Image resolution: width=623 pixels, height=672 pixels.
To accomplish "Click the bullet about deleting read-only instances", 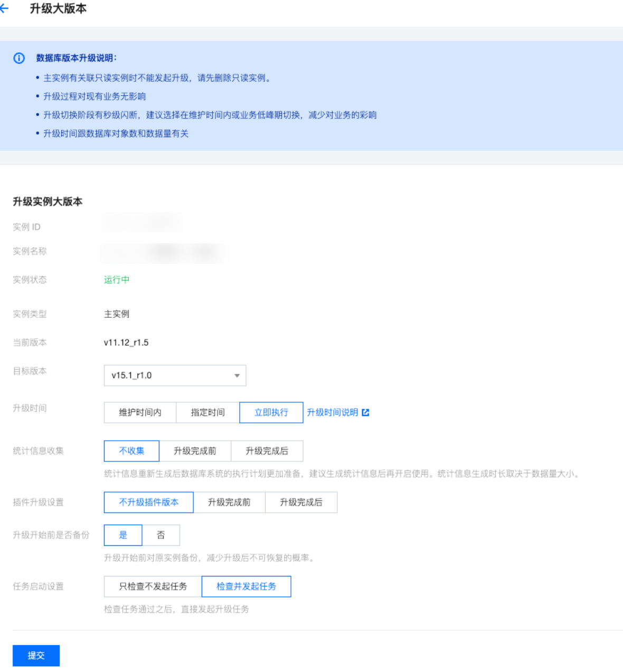I will pos(158,78).
